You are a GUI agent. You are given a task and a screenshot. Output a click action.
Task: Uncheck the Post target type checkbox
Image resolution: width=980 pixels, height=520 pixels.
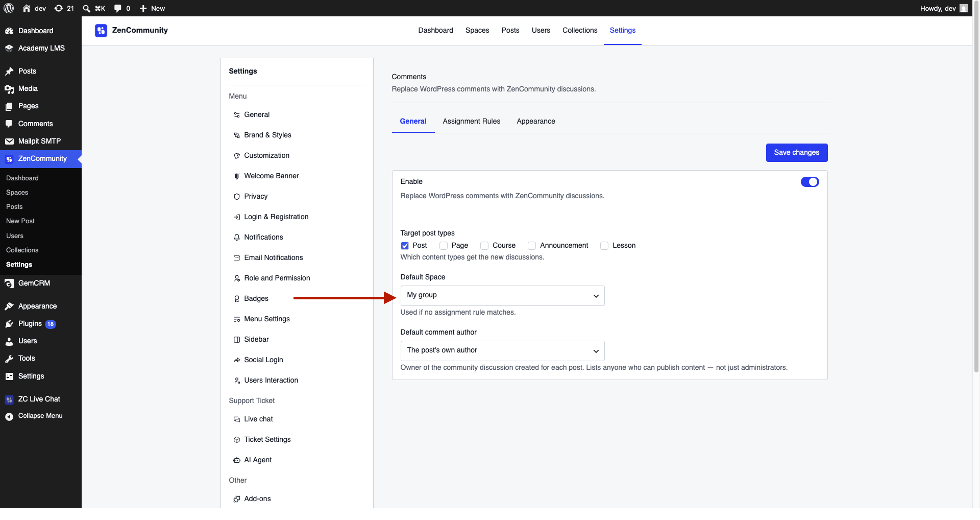(405, 246)
